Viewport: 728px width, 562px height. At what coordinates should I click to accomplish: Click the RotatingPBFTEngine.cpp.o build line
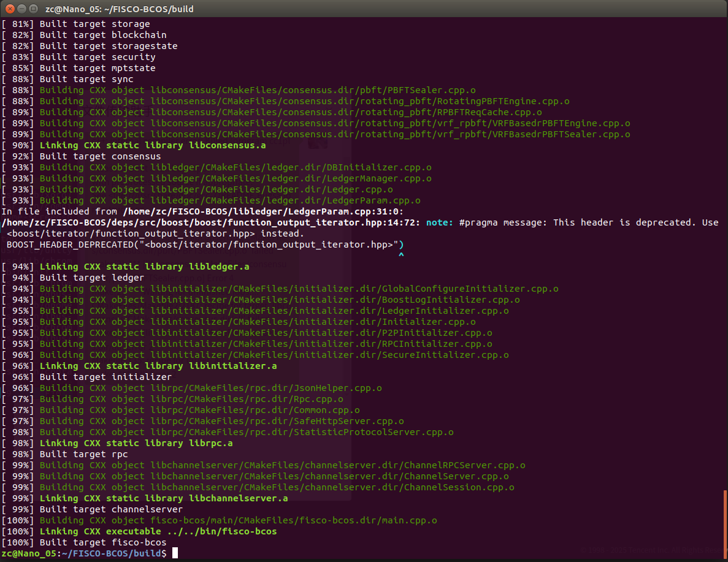[x=286, y=101]
